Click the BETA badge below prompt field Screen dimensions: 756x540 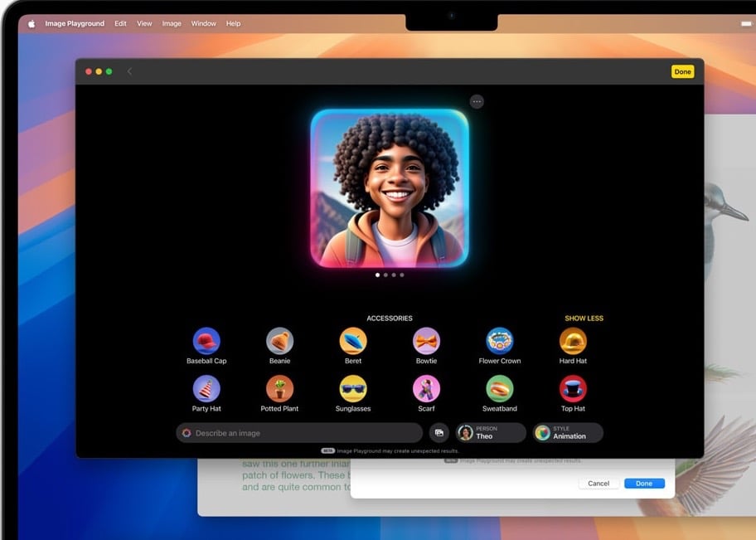point(328,450)
